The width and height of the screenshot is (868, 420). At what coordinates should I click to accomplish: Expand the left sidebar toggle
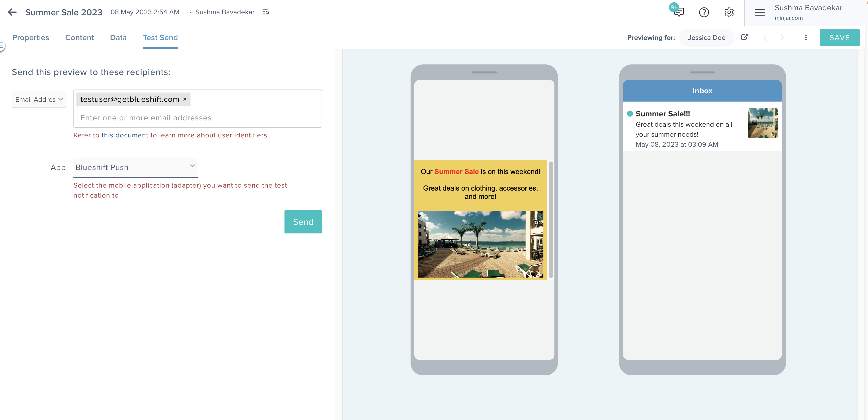point(2,45)
